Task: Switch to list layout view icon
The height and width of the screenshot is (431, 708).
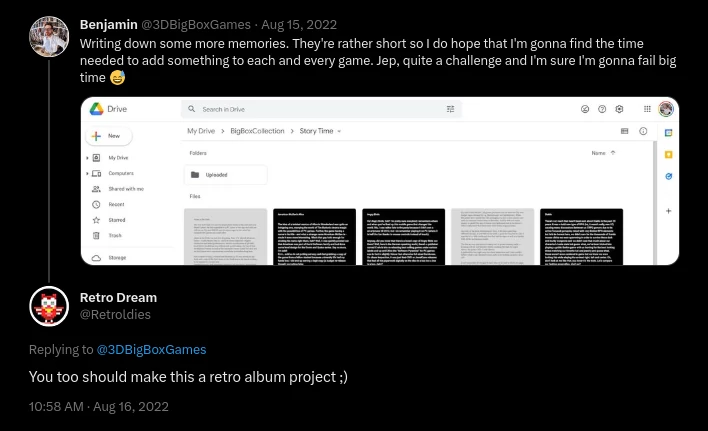Action: point(624,131)
